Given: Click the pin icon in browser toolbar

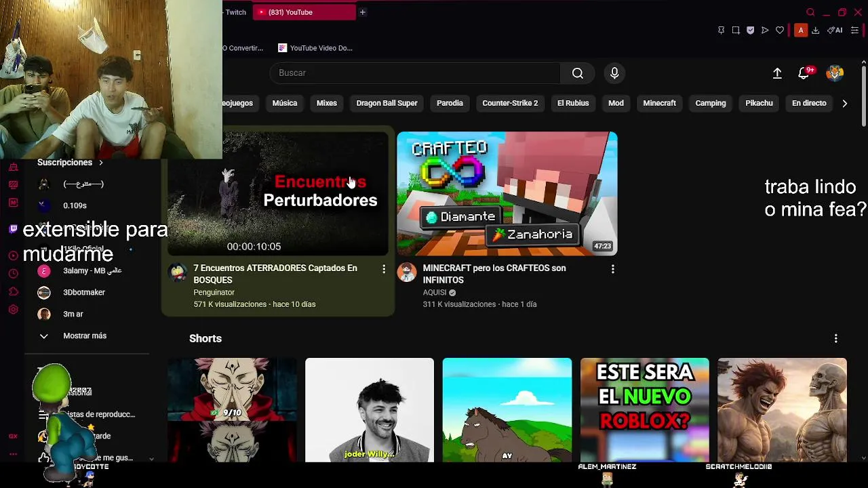Looking at the screenshot, I should 721,30.
